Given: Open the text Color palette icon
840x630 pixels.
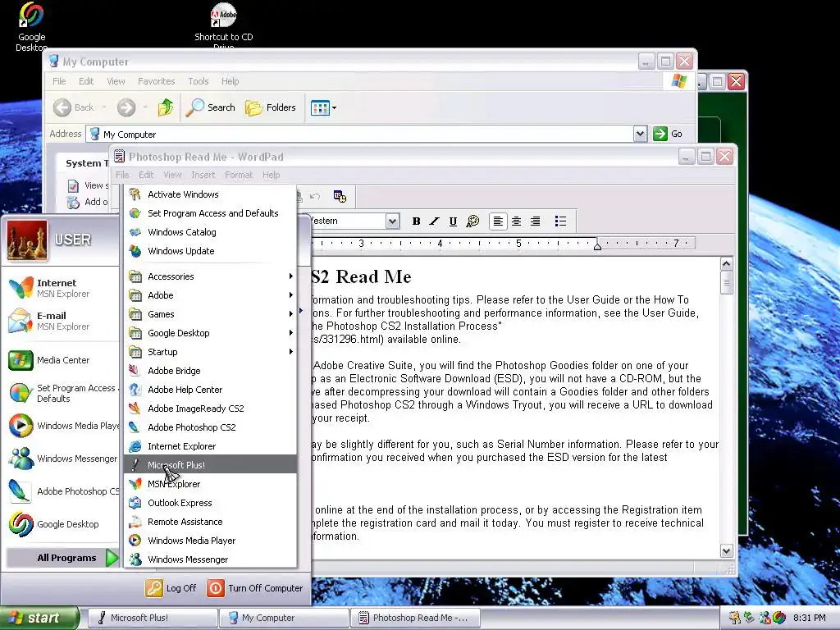Looking at the screenshot, I should coord(472,221).
